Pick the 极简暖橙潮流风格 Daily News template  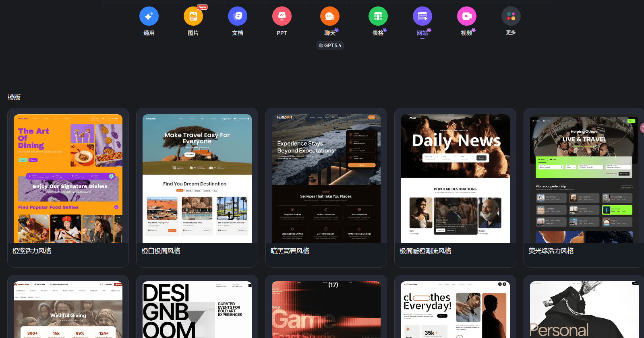pos(455,179)
